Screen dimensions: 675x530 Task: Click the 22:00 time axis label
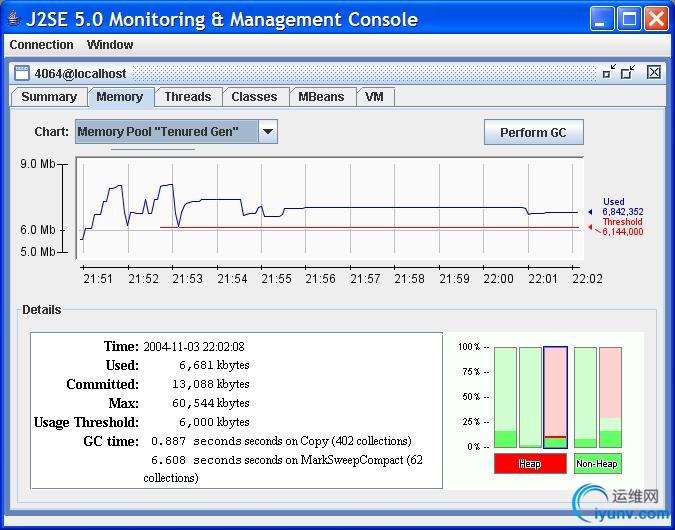499,279
